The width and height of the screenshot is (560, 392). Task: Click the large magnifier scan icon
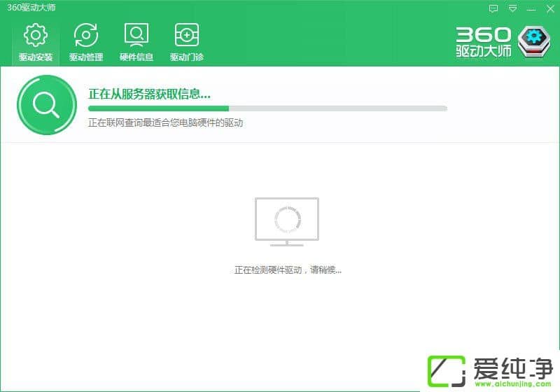(x=47, y=105)
